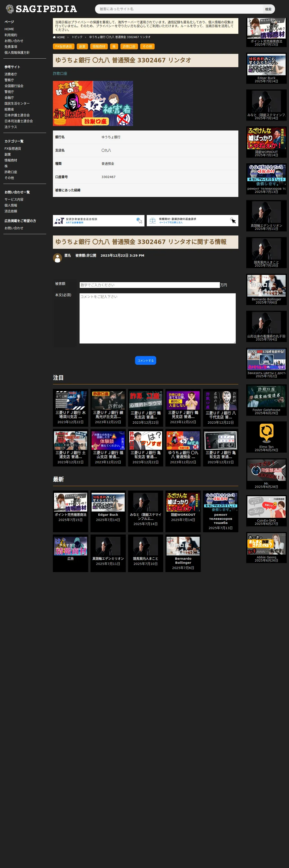
Task: Select the 詐欺口座 orange tag
Action: 129,46
